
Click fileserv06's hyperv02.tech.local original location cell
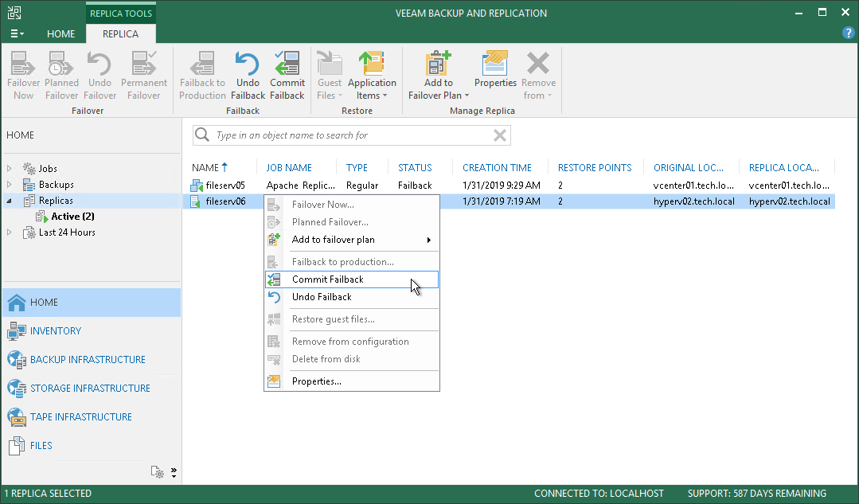click(693, 201)
